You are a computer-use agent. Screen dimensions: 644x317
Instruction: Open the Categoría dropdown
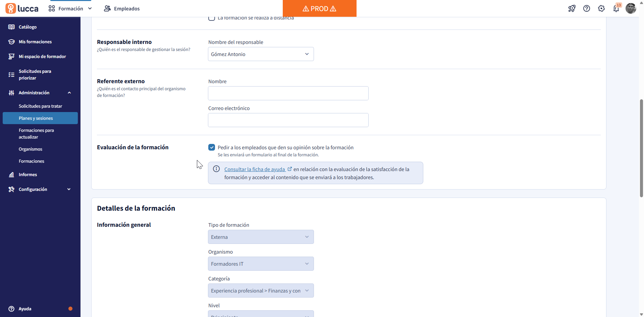tap(261, 290)
